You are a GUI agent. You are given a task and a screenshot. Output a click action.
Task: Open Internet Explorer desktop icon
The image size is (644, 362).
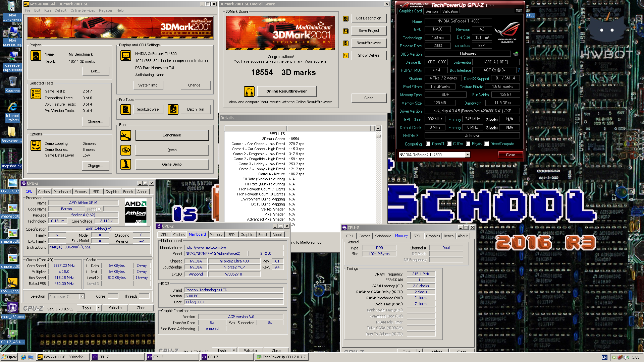pos(12,112)
